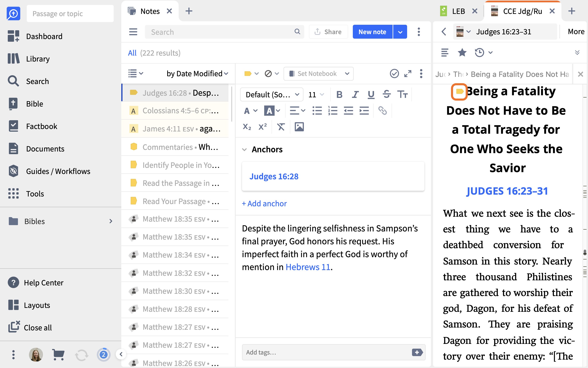Mark note as done checkmark
The height and width of the screenshot is (368, 588).
click(394, 74)
